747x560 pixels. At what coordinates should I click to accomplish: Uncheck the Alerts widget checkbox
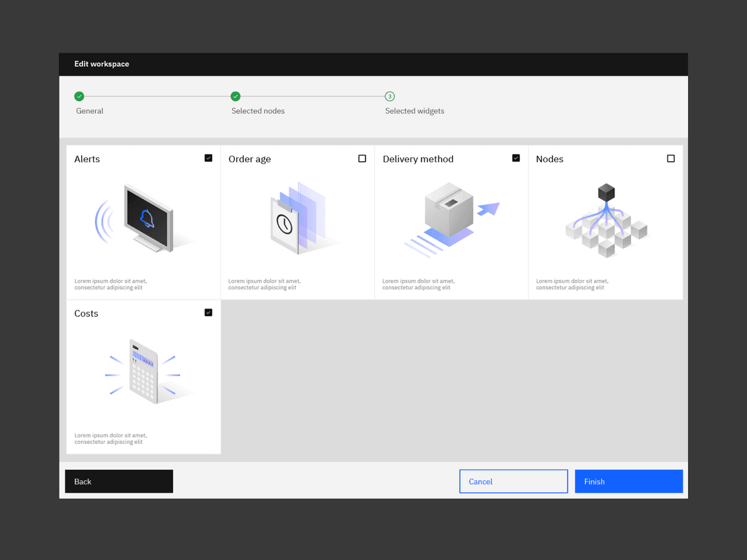[208, 158]
